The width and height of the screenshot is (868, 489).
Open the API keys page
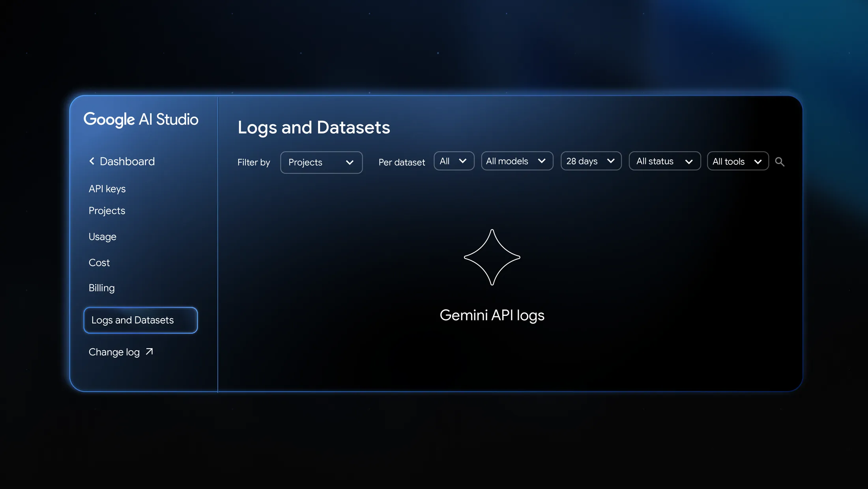coord(107,189)
